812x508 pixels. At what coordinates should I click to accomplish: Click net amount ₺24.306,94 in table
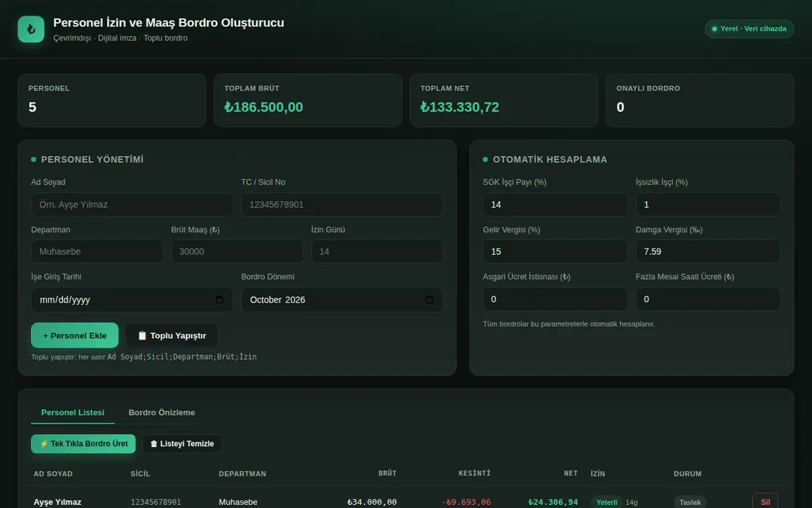pos(554,502)
